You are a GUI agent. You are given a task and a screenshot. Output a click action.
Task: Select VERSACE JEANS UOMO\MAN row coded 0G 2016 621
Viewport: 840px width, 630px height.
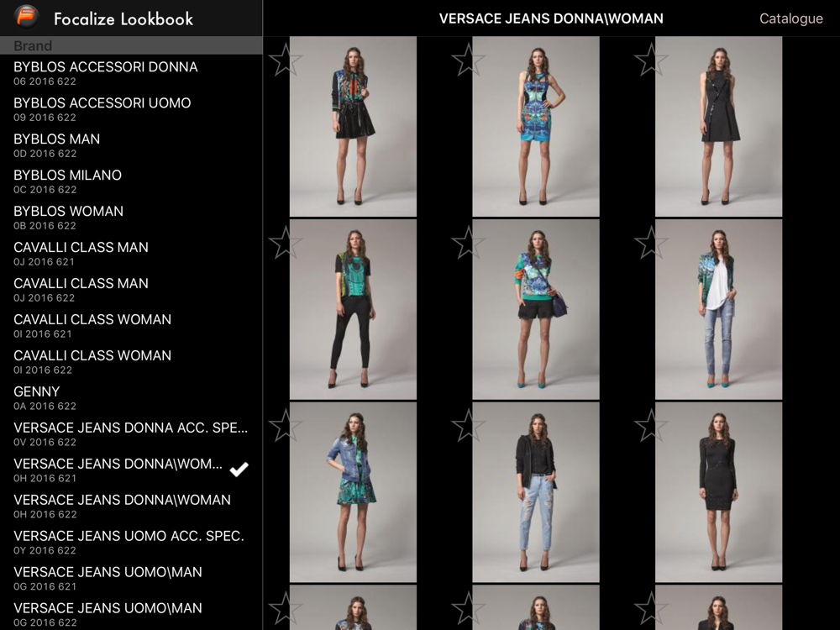coord(131,578)
